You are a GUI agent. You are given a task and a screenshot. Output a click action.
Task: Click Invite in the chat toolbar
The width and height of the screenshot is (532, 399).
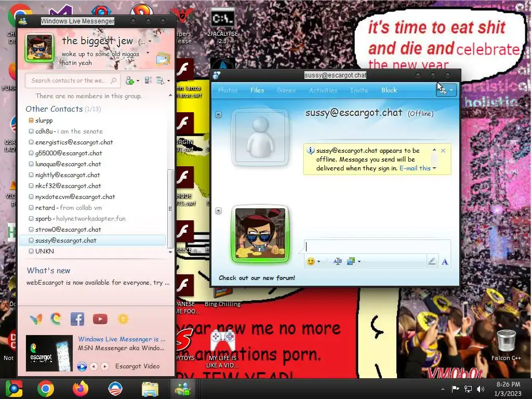[x=359, y=90]
